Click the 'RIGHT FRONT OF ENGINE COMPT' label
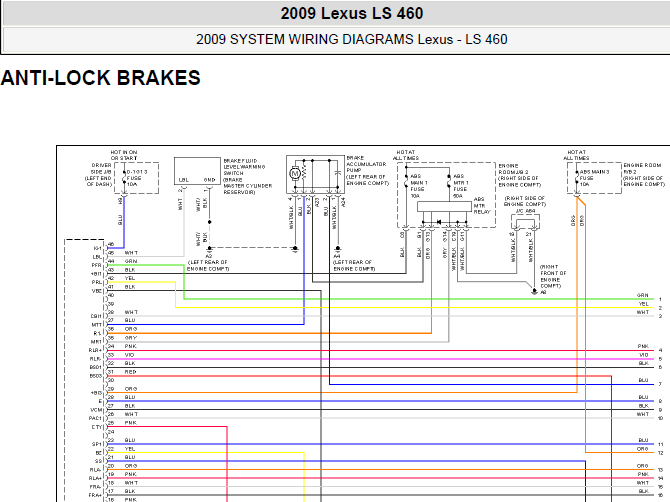The height and width of the screenshot is (502, 670). click(x=553, y=276)
